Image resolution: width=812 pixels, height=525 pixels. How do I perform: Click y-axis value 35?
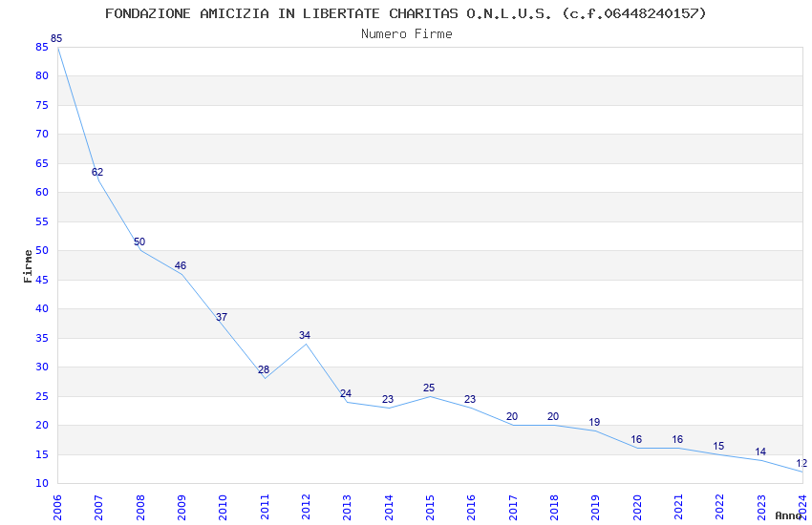tap(42, 338)
